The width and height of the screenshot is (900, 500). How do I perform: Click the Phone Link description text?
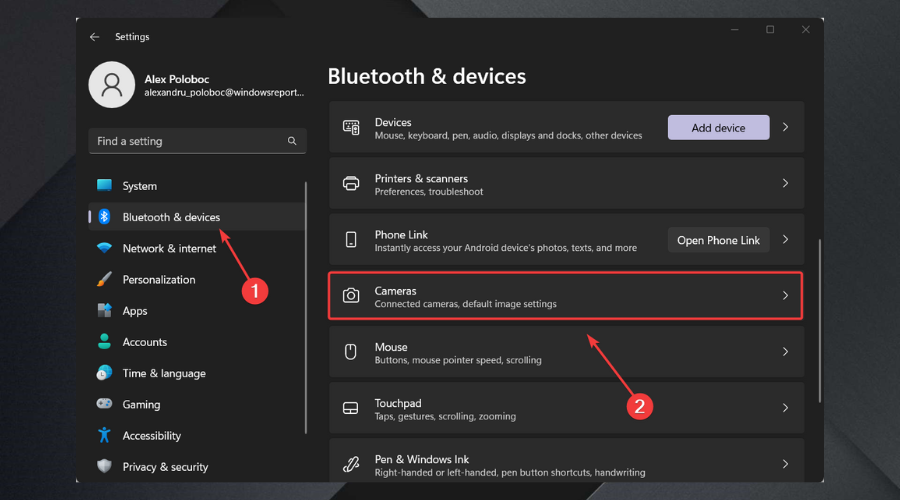[x=506, y=248]
